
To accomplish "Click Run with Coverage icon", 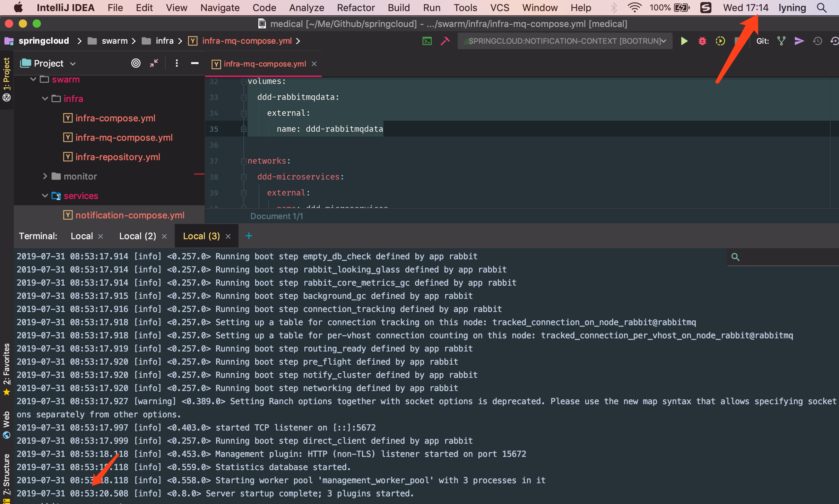I will pos(720,41).
